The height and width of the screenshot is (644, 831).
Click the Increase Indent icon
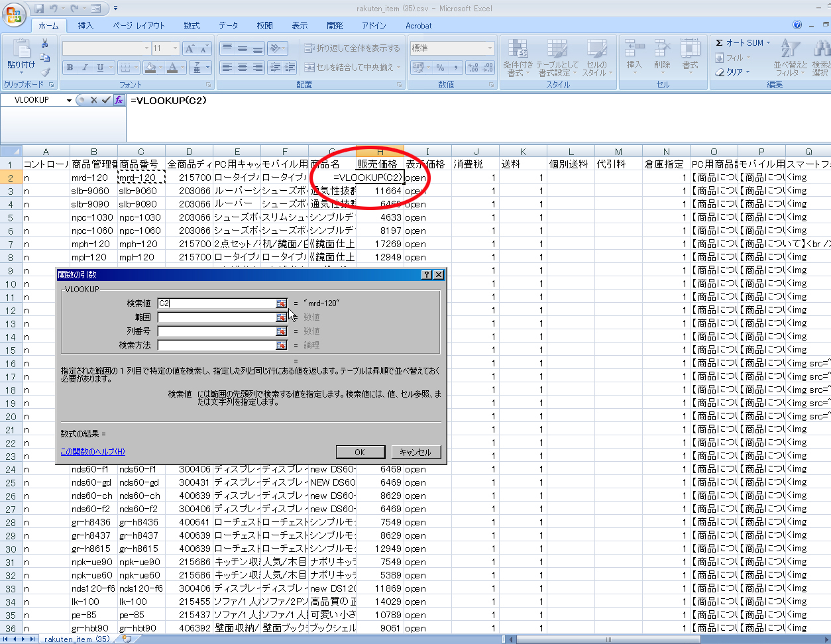290,68
